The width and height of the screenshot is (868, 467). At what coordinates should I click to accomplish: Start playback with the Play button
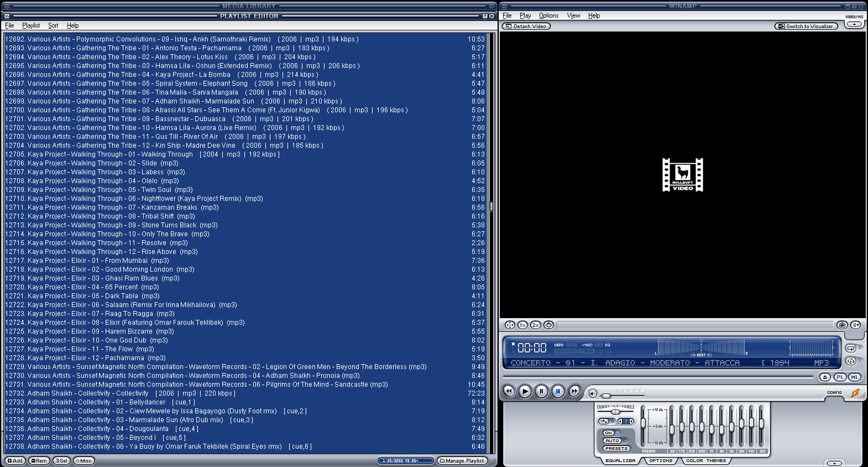tap(525, 391)
